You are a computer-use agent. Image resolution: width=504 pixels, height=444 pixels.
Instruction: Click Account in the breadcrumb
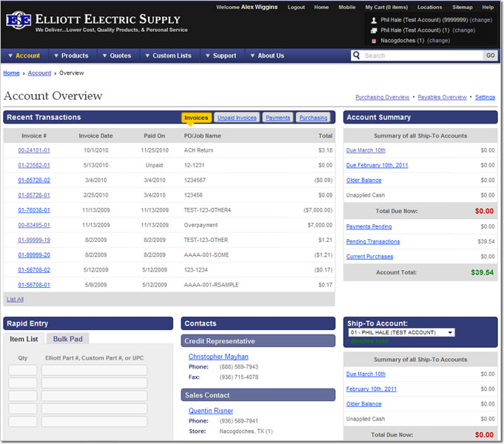[39, 73]
